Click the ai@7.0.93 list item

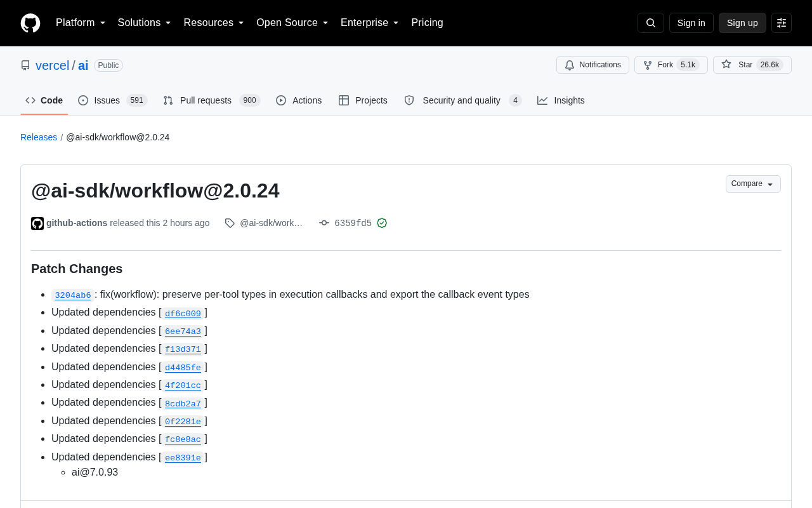coord(95,472)
